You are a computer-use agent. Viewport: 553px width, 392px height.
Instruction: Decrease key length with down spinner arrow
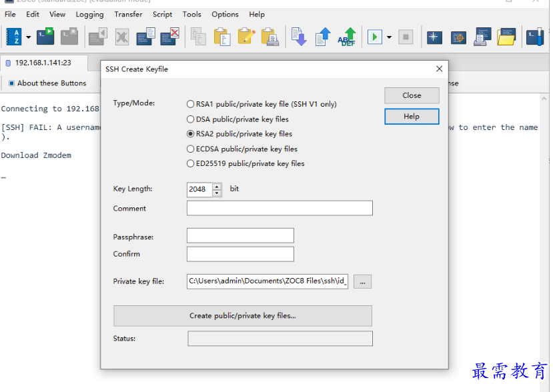pos(217,193)
